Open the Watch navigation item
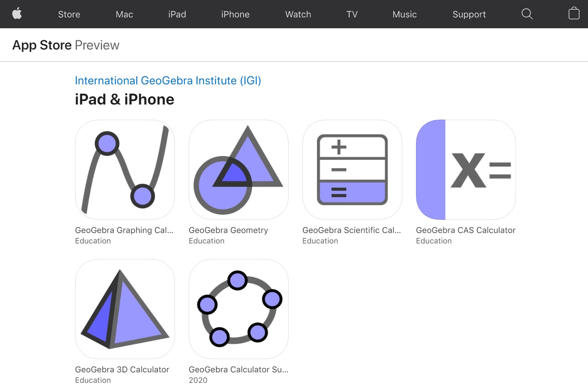 coord(298,14)
